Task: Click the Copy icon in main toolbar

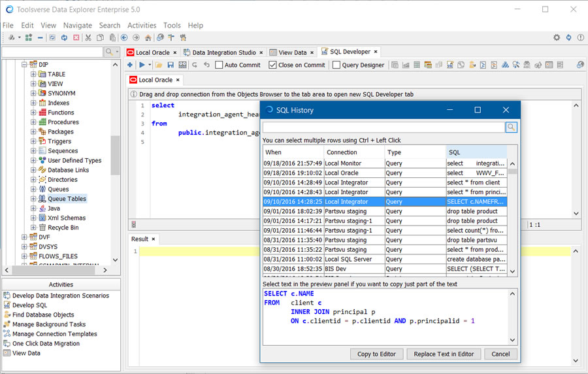Action: click(100, 37)
